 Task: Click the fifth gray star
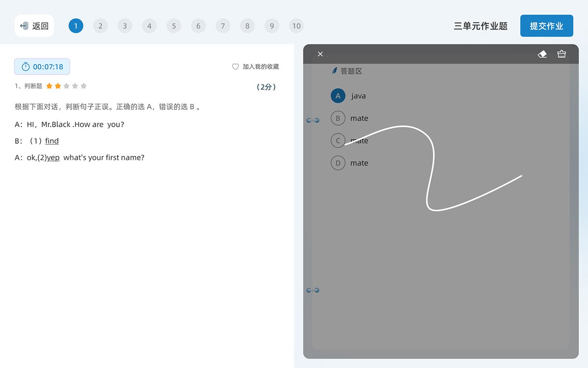(x=84, y=86)
